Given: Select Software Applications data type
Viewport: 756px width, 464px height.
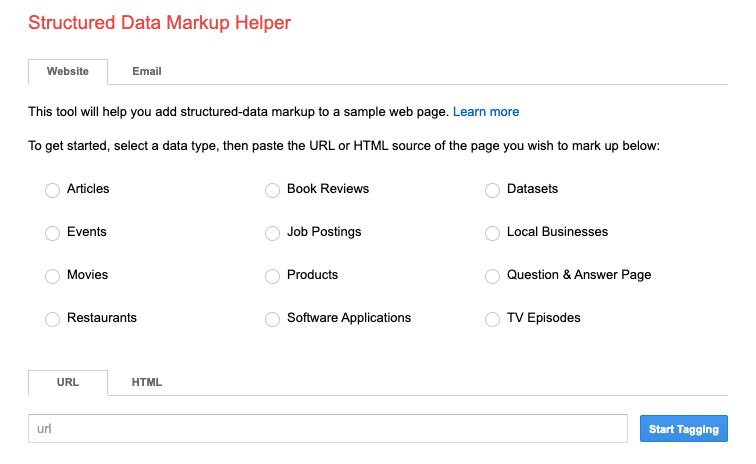Looking at the screenshot, I should (272, 319).
